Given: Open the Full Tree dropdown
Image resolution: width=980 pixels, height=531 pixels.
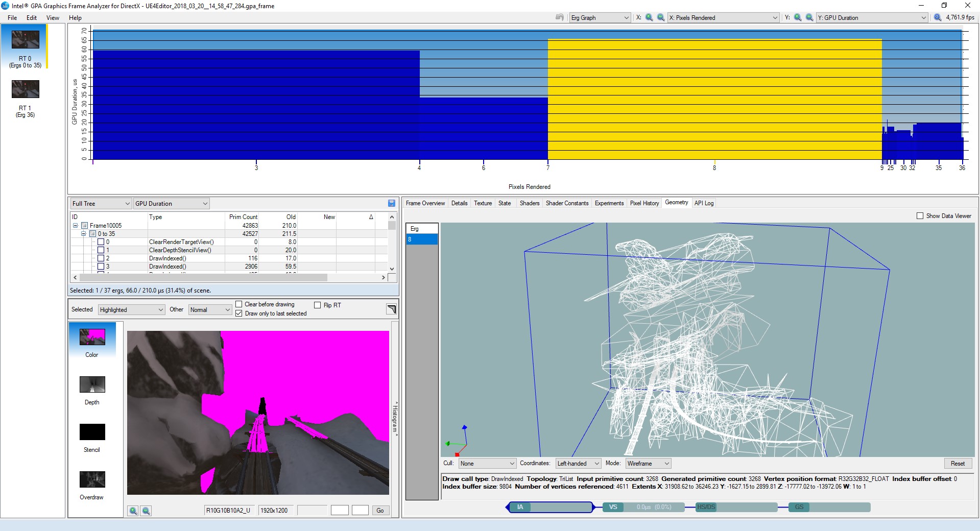Looking at the screenshot, I should pyautogui.click(x=101, y=204).
